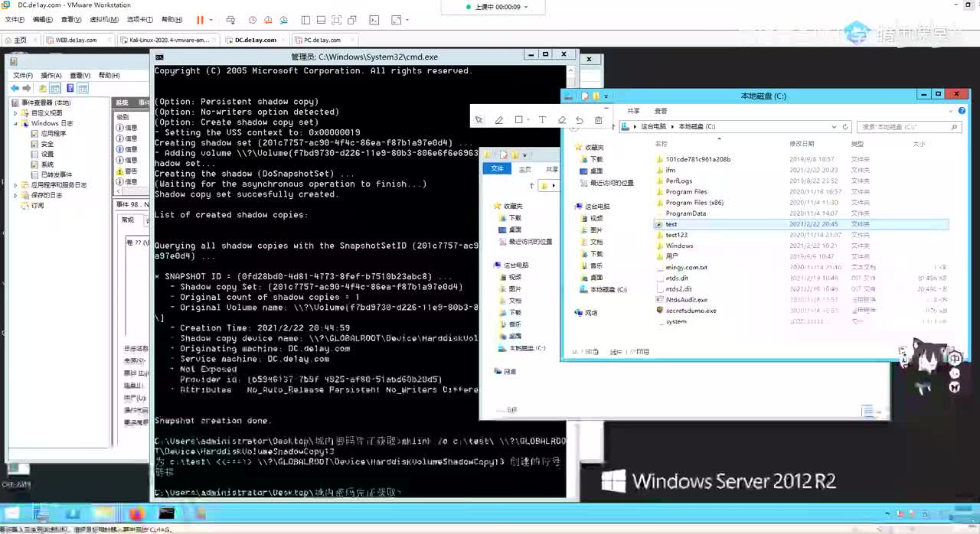Expand 应用程序和服务日志 tree node
The width and height of the screenshot is (980, 534).
(15, 185)
